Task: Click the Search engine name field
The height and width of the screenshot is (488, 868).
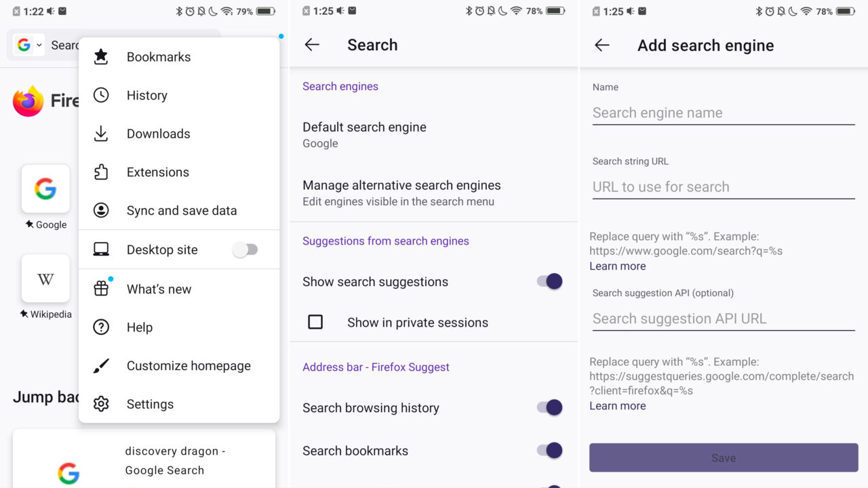Action: (723, 113)
